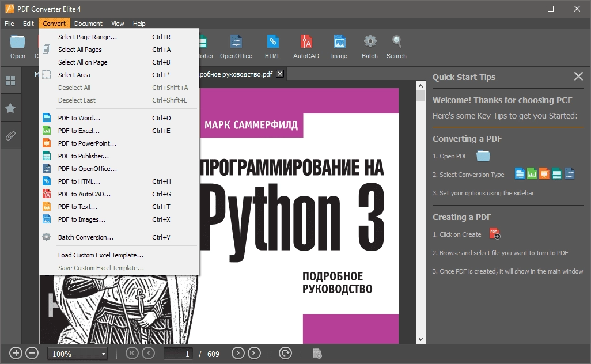591x364 pixels.
Task: Choose PDF to OpenOffice menu item
Action: [x=119, y=169]
